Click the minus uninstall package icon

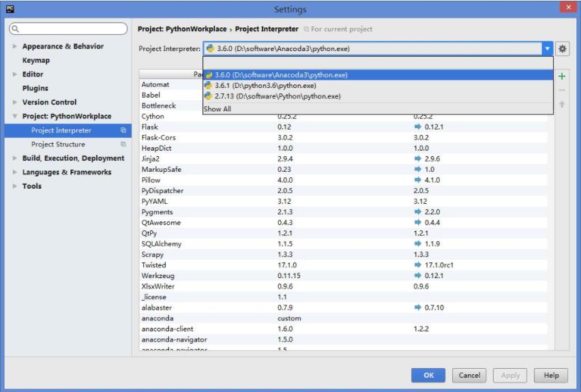coord(562,90)
